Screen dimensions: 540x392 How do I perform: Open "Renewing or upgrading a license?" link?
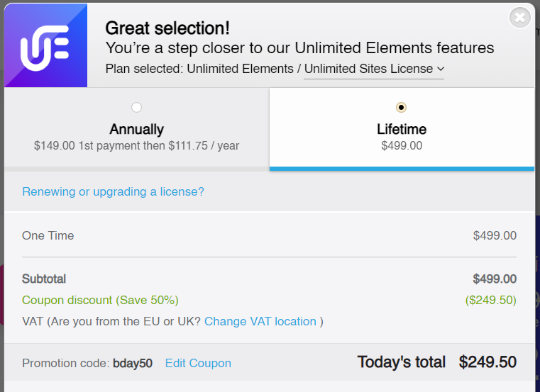point(113,191)
